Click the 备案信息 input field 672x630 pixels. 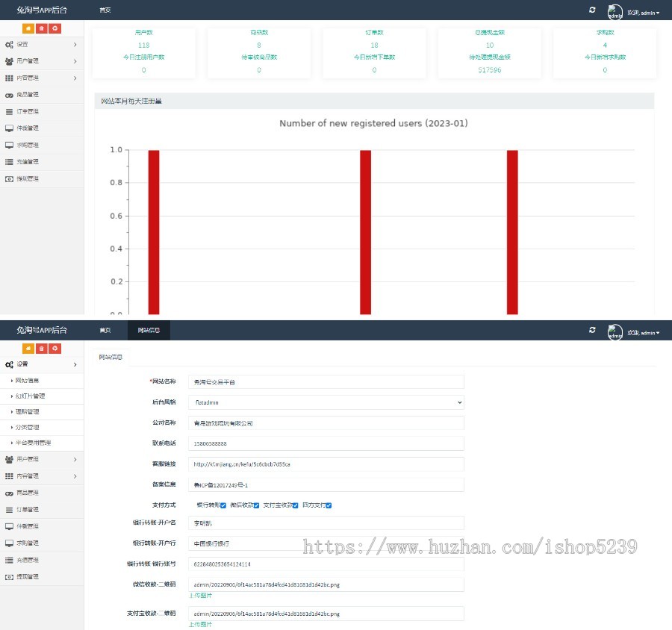[326, 484]
